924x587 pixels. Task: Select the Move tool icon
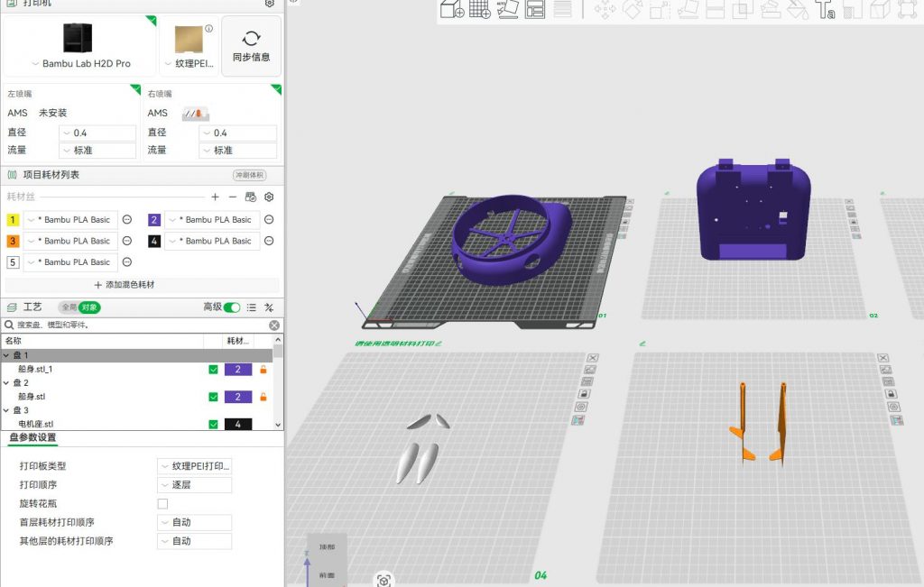tap(605, 9)
